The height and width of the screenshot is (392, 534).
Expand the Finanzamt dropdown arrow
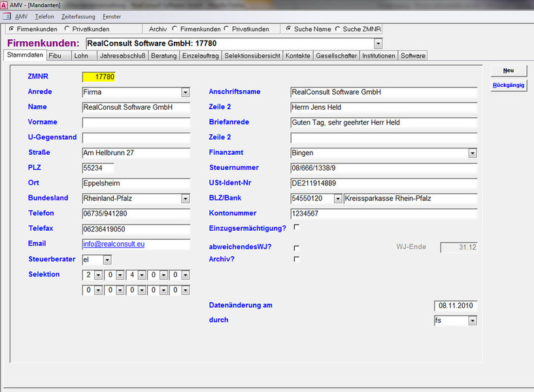point(473,153)
